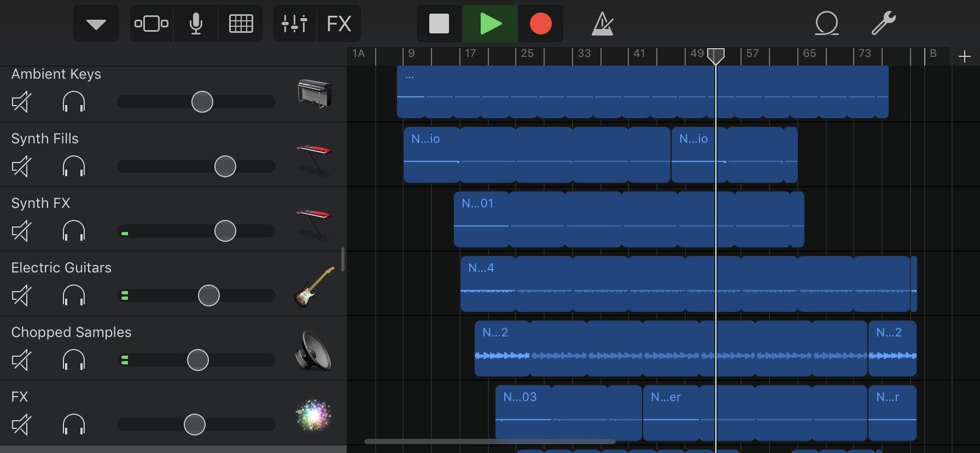This screenshot has height=453, width=980.
Task: Select the Electric Guitars guitar icon
Action: point(314,287)
